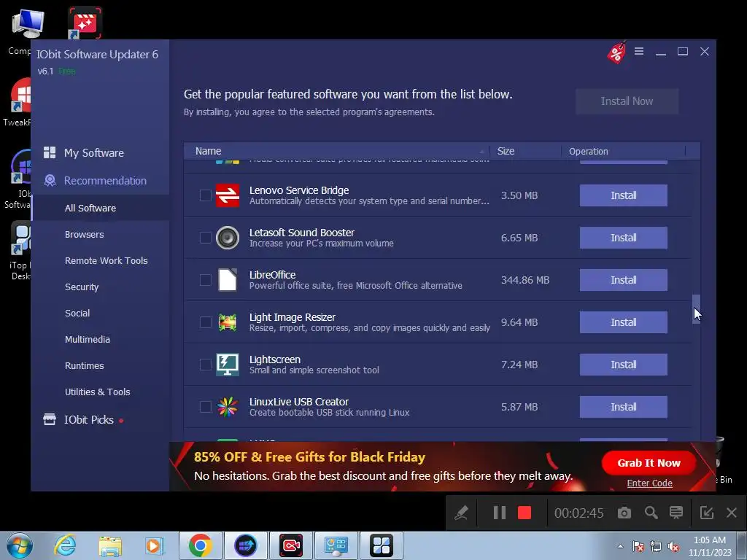Click the Grab It Now button
The height and width of the screenshot is (560, 747).
pos(649,463)
